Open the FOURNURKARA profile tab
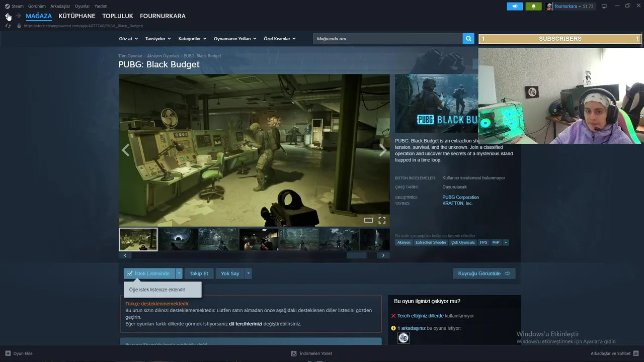This screenshot has height=362, width=644. tap(163, 16)
